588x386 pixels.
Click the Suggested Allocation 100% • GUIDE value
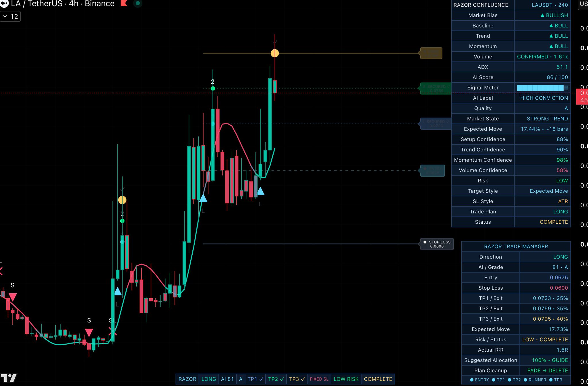click(550, 360)
